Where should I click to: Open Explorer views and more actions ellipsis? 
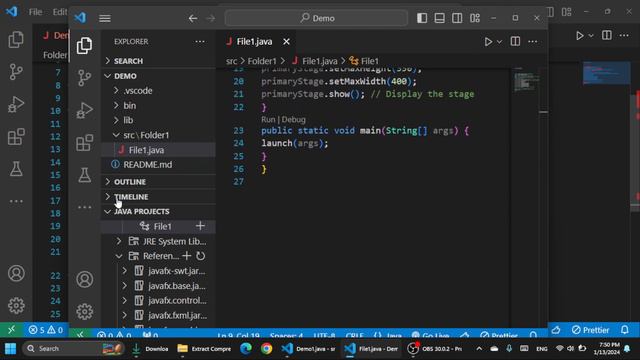point(200,41)
